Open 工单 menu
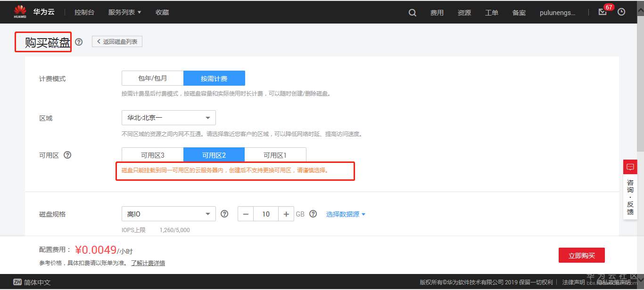 pos(492,13)
